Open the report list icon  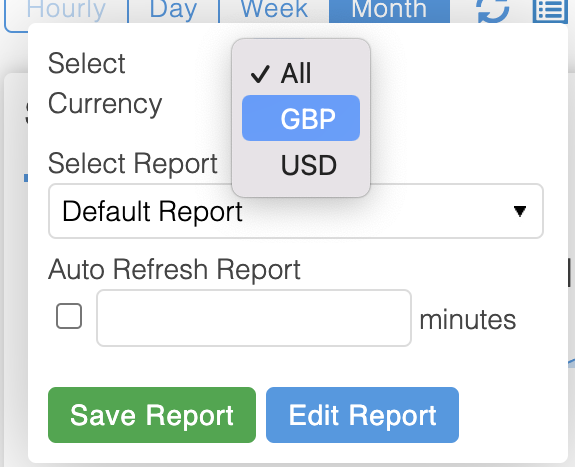[x=549, y=10]
